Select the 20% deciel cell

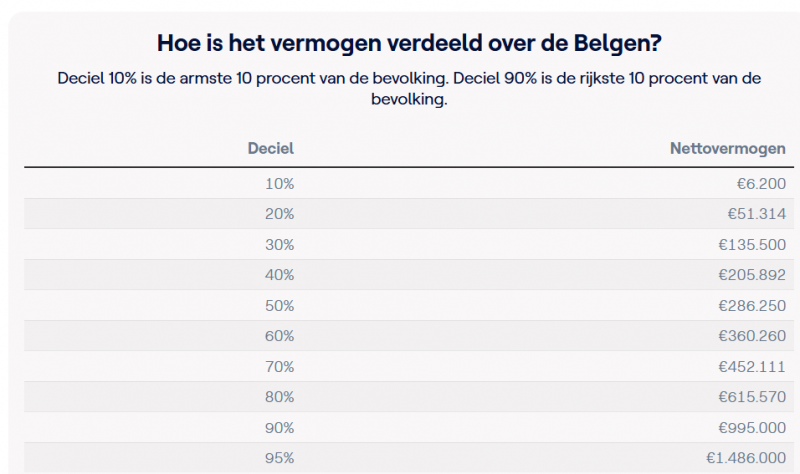(279, 214)
